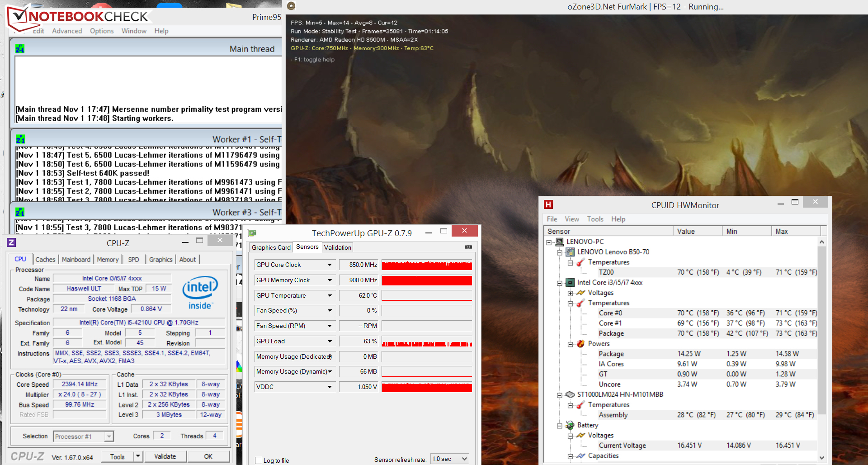Collapse the Battery node in HWMonitor
Screen dimensions: 868x465
tap(560, 426)
